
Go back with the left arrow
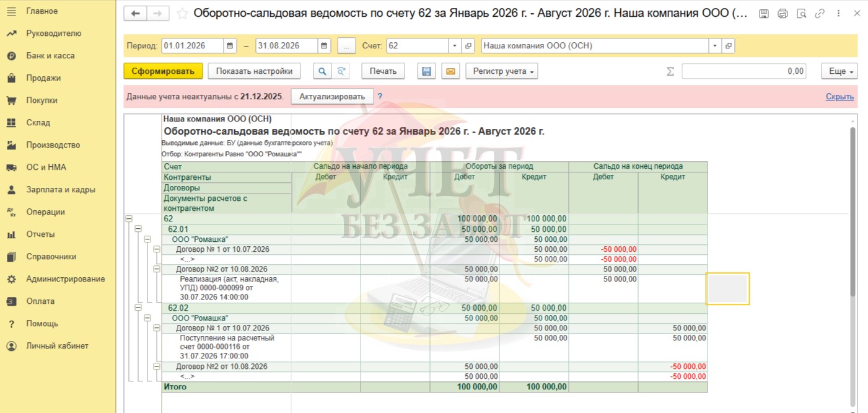(x=135, y=14)
